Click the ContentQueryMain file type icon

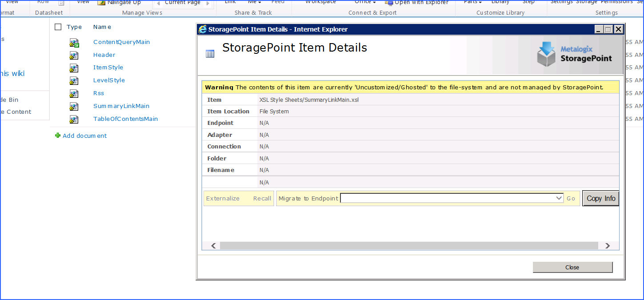click(74, 43)
